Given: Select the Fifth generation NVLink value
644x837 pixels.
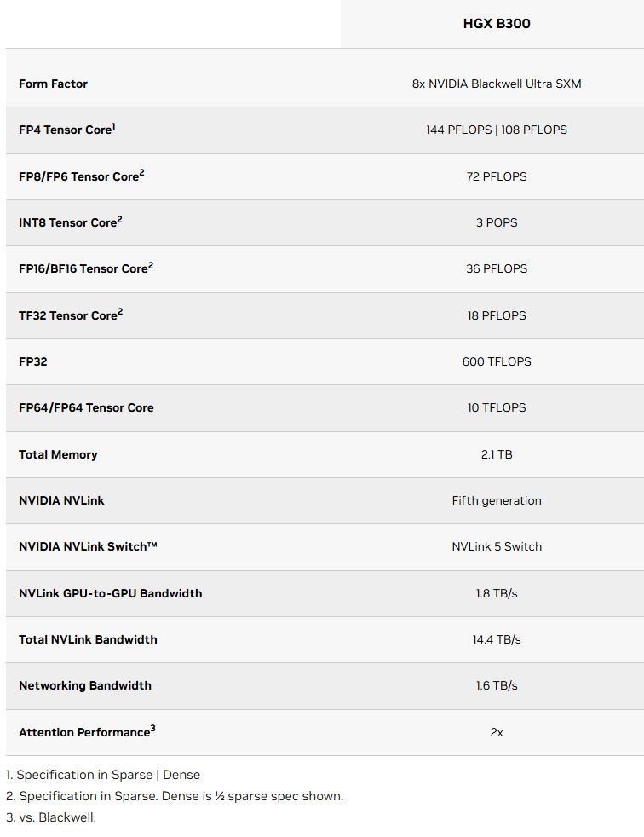Looking at the screenshot, I should coord(497,500).
